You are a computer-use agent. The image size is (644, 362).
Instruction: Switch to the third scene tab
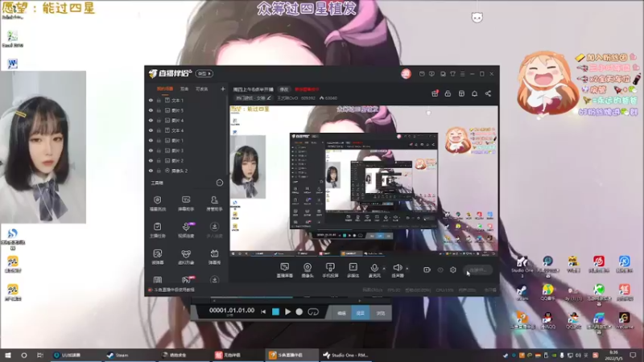[202, 88]
